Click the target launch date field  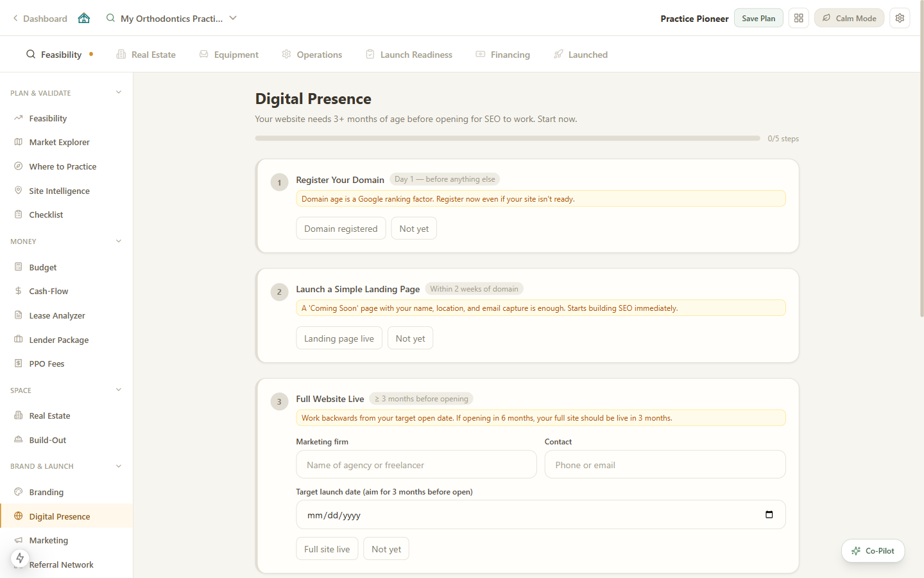(541, 514)
